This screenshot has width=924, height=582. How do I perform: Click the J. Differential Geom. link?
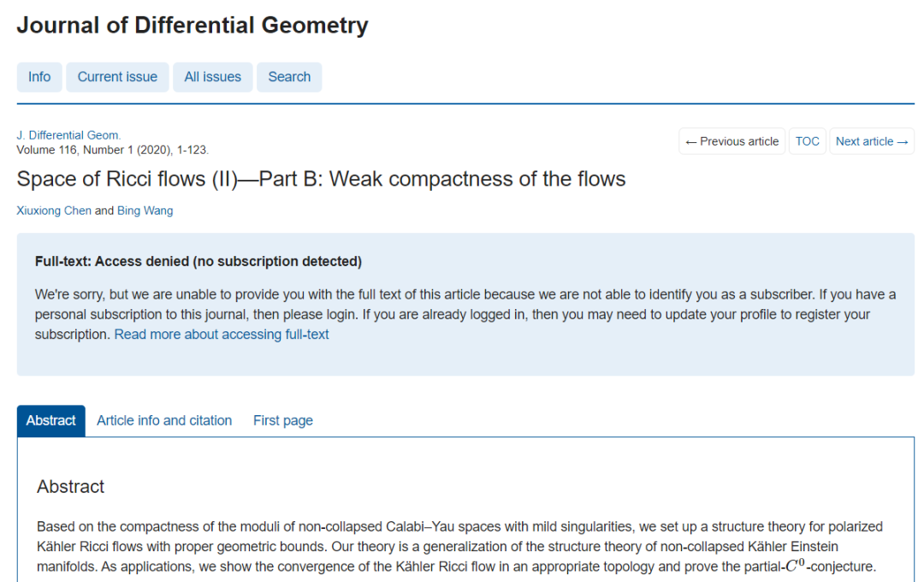[68, 135]
